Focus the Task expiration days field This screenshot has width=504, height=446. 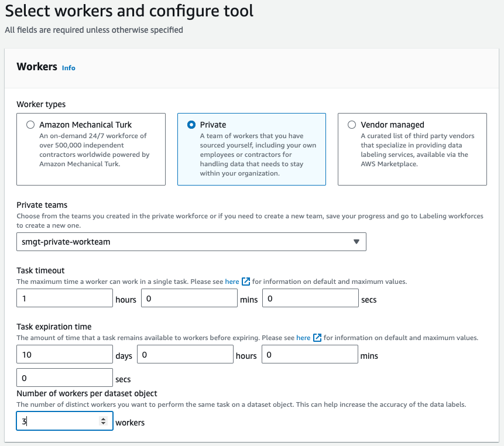pyautogui.click(x=64, y=355)
